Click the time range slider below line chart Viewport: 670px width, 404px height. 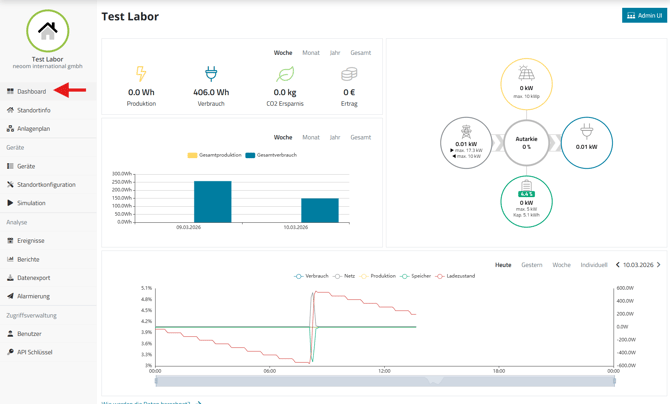click(385, 381)
